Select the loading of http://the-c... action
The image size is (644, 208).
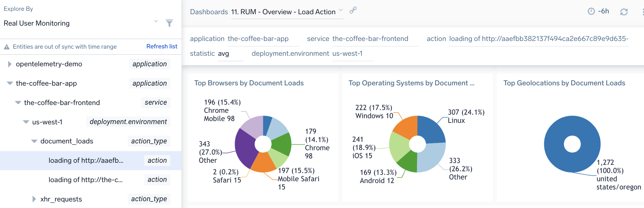(85, 180)
